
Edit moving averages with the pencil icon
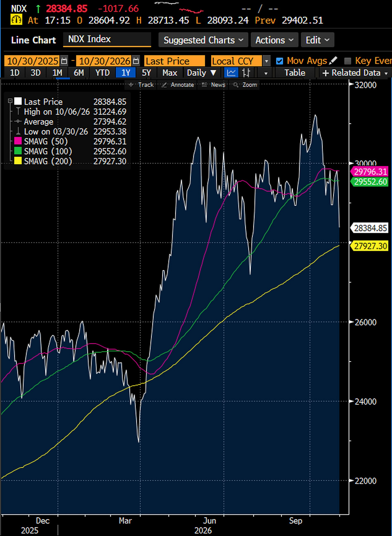[x=333, y=61]
